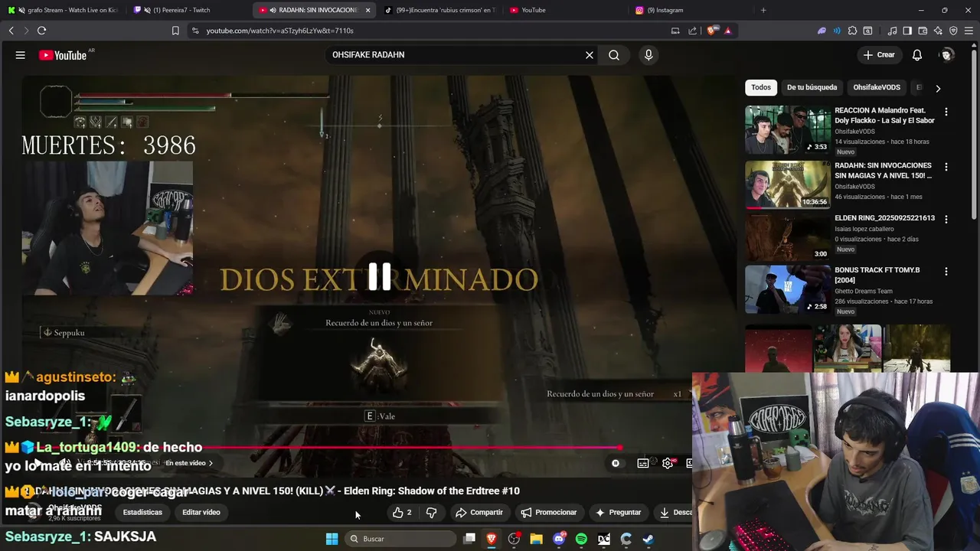This screenshot has width=980, height=551.
Task: Switch to the YouTube tab
Action: coord(567,10)
